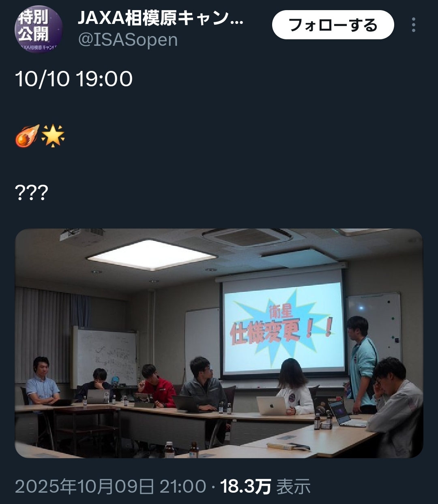This screenshot has width=438, height=504.
Task: Tap the collision star emoji
Action: click(53, 136)
